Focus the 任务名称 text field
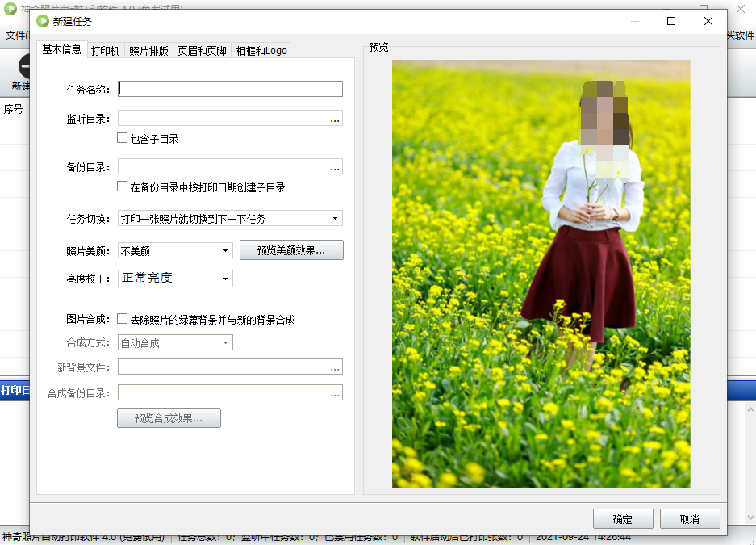Image resolution: width=756 pixels, height=545 pixels. (231, 89)
